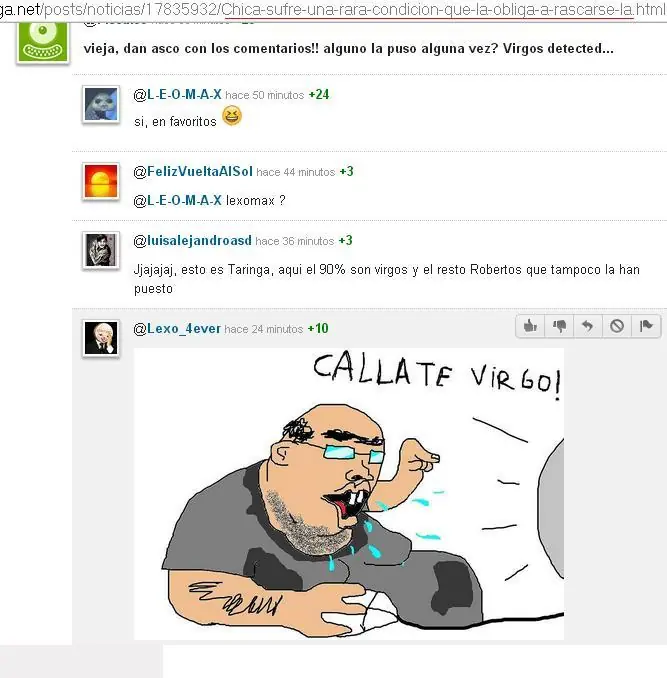Image resolution: width=667 pixels, height=678 pixels.
Task: Click the block user icon on Lexo_4ever's comment
Action: click(x=617, y=326)
